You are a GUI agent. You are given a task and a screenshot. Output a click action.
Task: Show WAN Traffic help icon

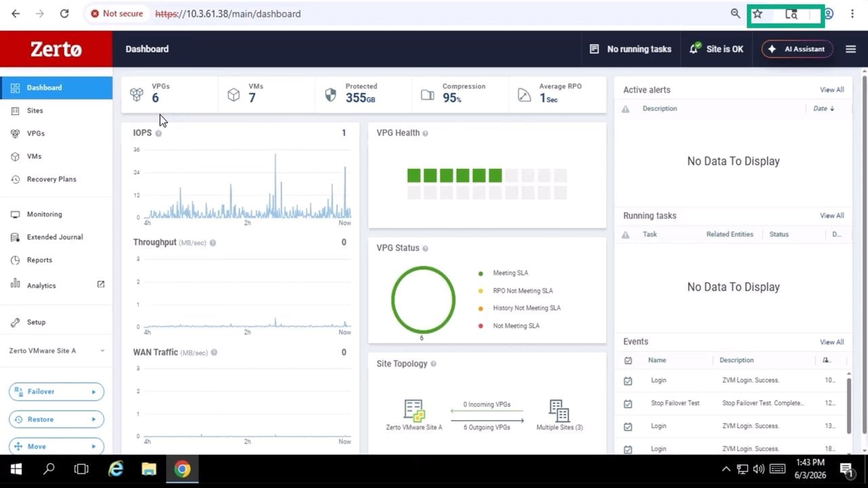pos(214,352)
